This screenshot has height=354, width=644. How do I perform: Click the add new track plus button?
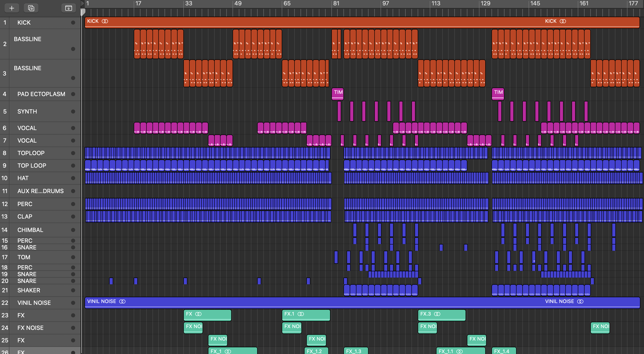[11, 8]
